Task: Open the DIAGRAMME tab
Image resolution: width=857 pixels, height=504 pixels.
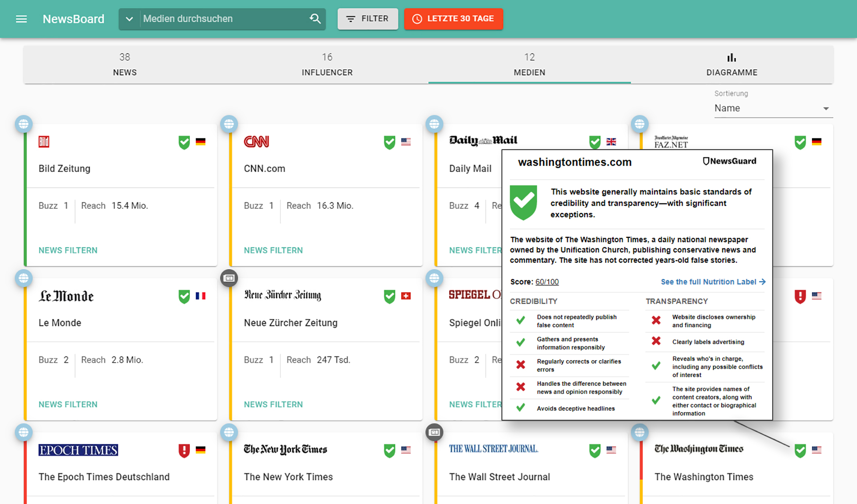Action: pos(732,64)
